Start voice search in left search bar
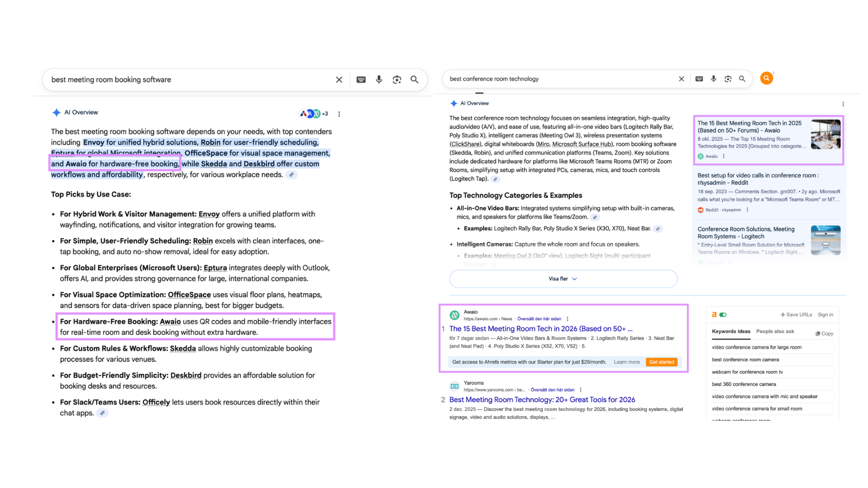The height and width of the screenshot is (488, 868). [x=379, y=80]
